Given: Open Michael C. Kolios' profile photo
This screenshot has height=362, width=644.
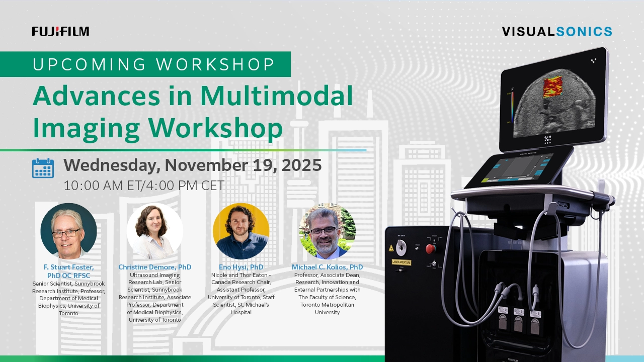Looking at the screenshot, I should [328, 231].
